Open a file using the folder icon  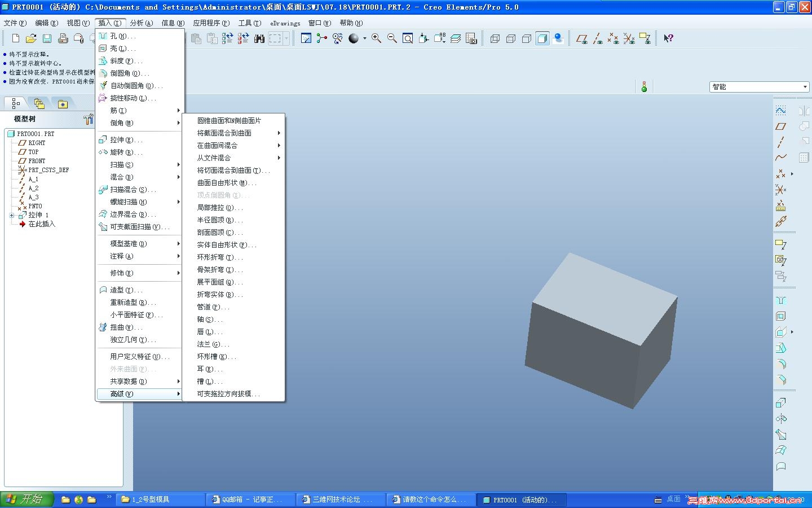point(32,38)
